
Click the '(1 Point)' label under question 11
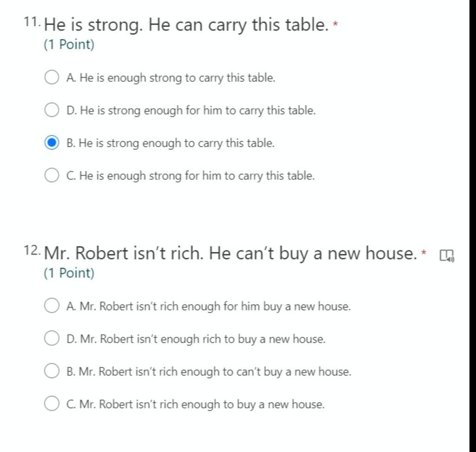(x=69, y=45)
